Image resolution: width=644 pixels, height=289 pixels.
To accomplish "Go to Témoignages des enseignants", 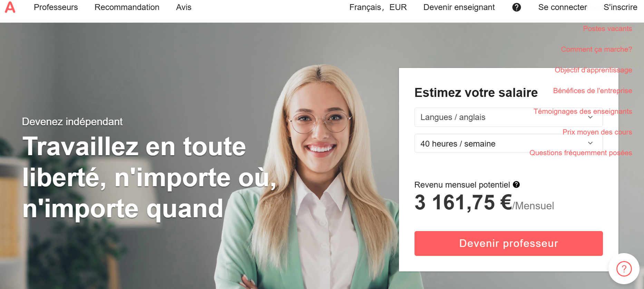I will [583, 111].
